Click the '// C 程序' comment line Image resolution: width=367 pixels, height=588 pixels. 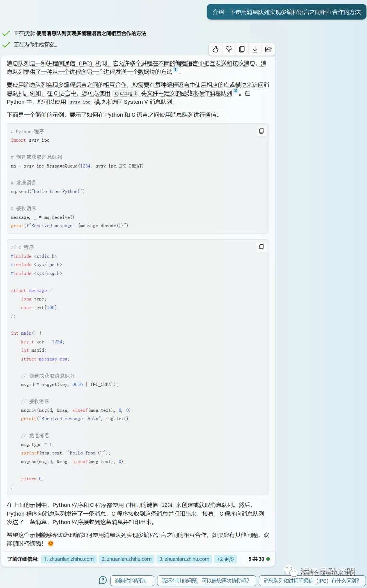(x=22, y=247)
